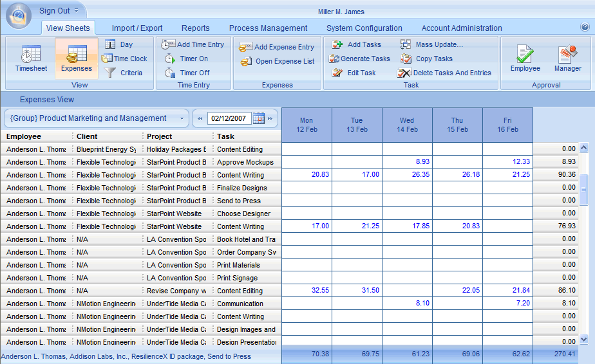Choose Delete Tasks And Entries
This screenshot has height=364, width=595.
click(405, 73)
